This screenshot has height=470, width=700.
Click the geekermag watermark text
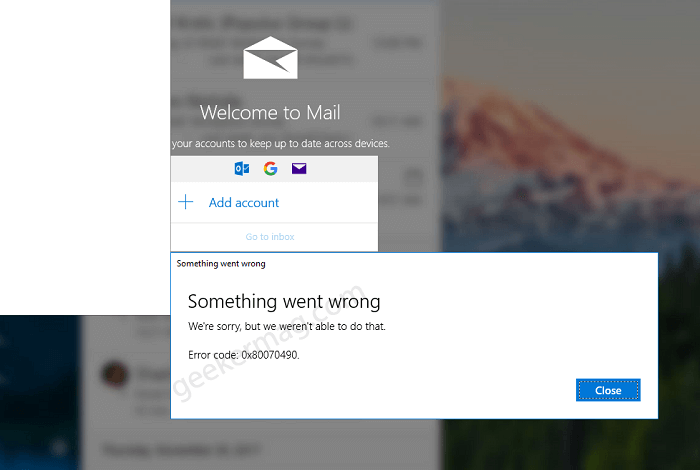click(x=269, y=341)
